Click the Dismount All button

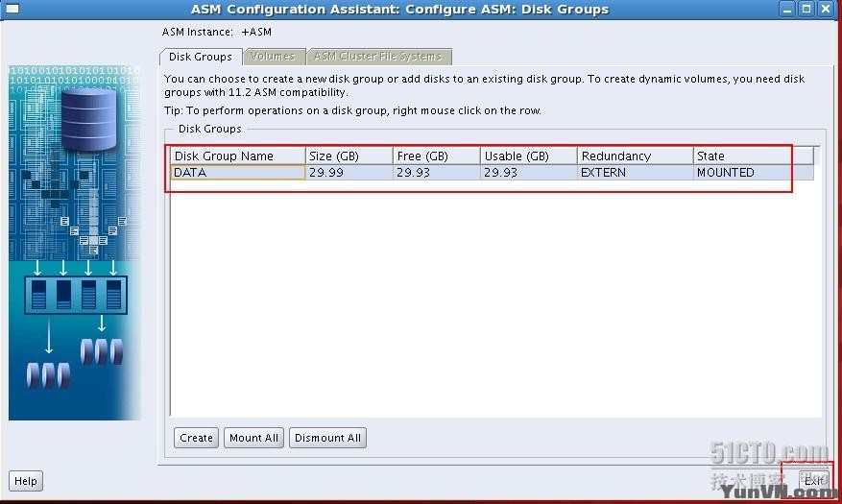[327, 438]
